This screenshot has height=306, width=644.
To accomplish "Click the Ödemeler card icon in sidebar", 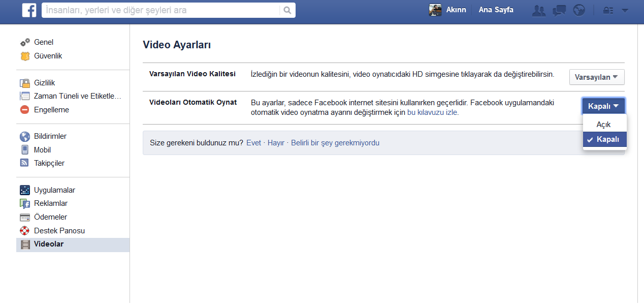I will (25, 217).
